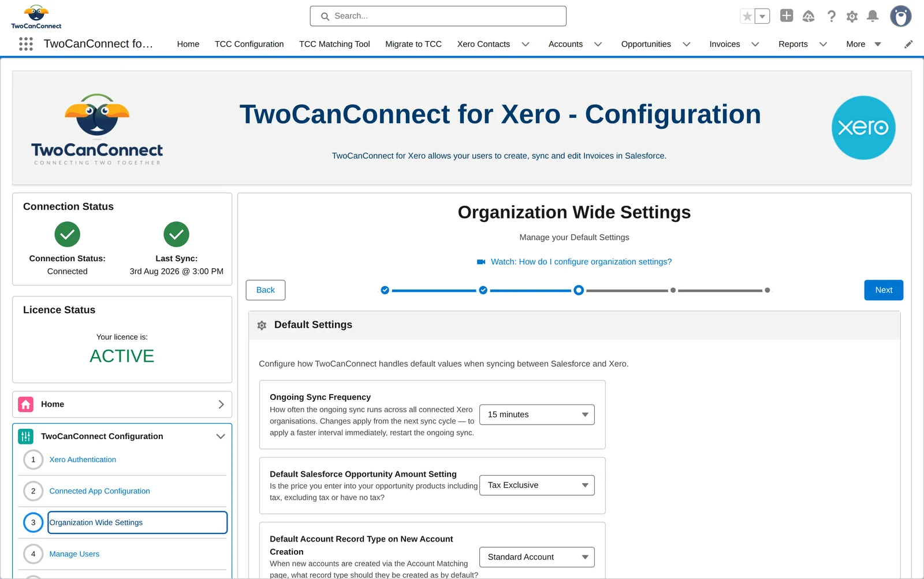The image size is (924, 579).
Task: Open the Reports tab
Action: pos(793,44)
